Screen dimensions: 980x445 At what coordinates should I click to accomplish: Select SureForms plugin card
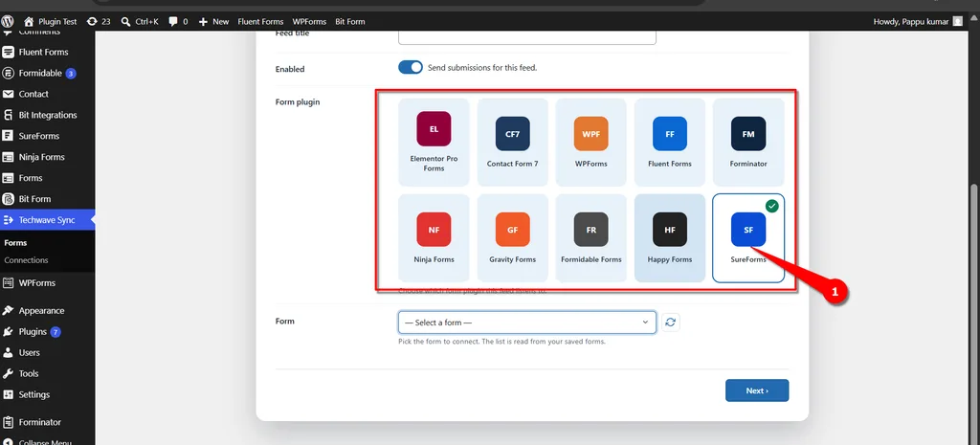click(748, 238)
